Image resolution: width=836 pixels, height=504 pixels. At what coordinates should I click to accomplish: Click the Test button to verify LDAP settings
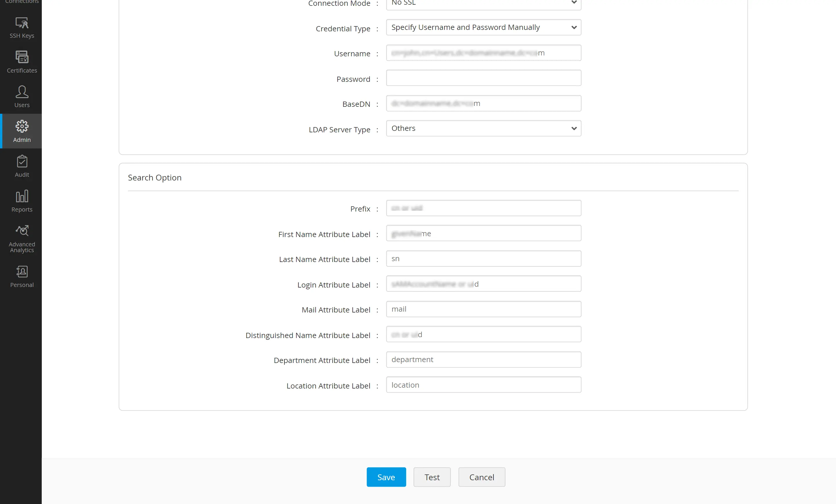[x=432, y=477]
